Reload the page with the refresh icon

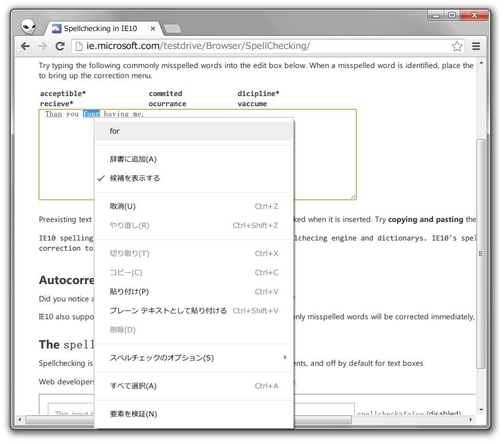[59, 46]
